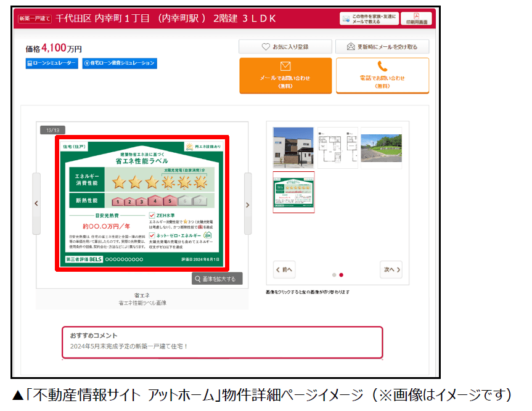This screenshot has width=532, height=411.
Task: Click the PDF icon on 印刷用画面 button
Action: click(x=417, y=17)
